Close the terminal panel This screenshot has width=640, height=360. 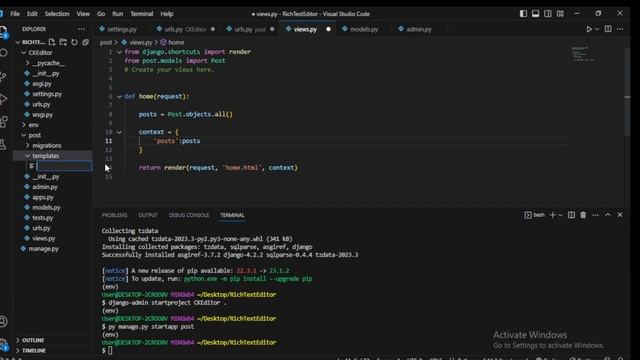620,215
